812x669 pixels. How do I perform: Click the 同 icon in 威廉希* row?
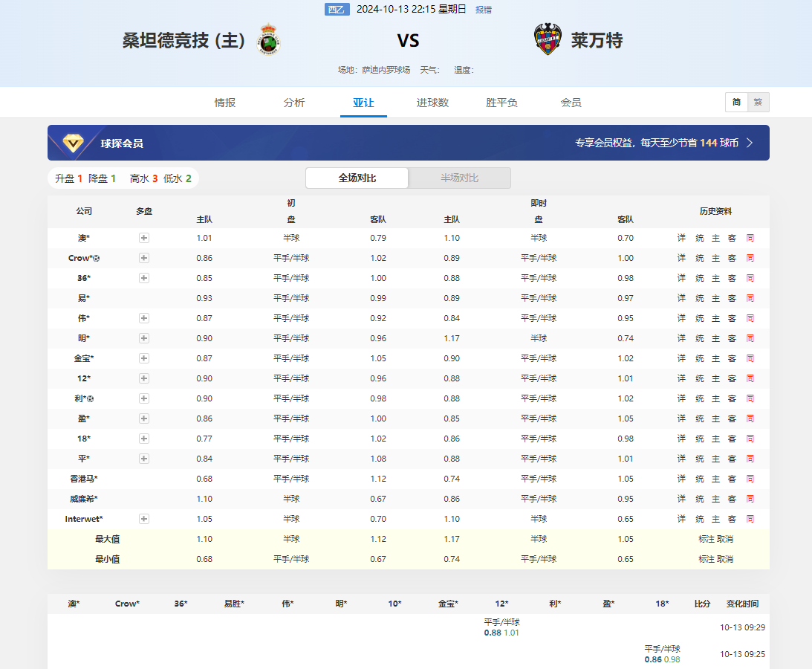(750, 499)
